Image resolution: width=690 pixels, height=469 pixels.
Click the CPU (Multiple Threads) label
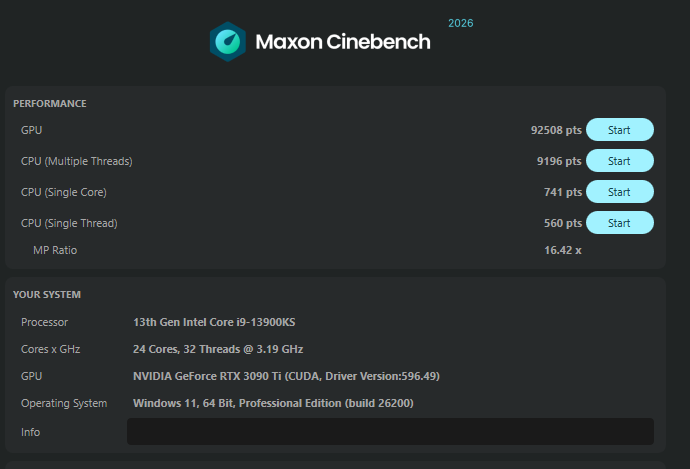click(77, 161)
